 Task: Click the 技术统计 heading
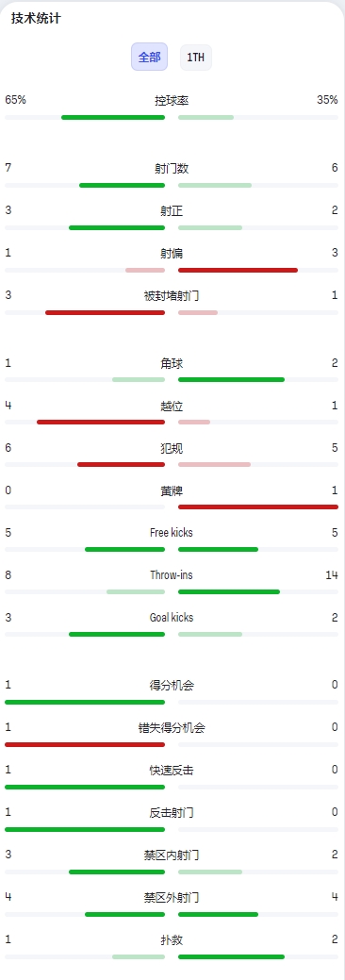click(36, 18)
